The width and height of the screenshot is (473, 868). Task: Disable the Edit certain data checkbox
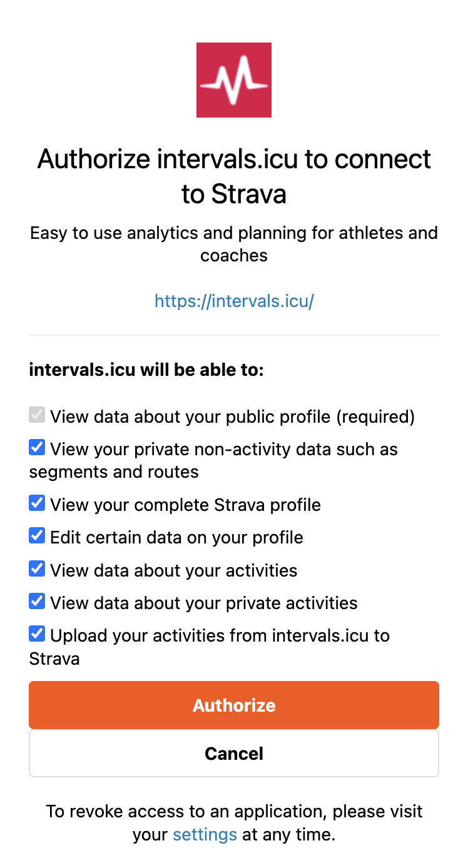click(38, 536)
